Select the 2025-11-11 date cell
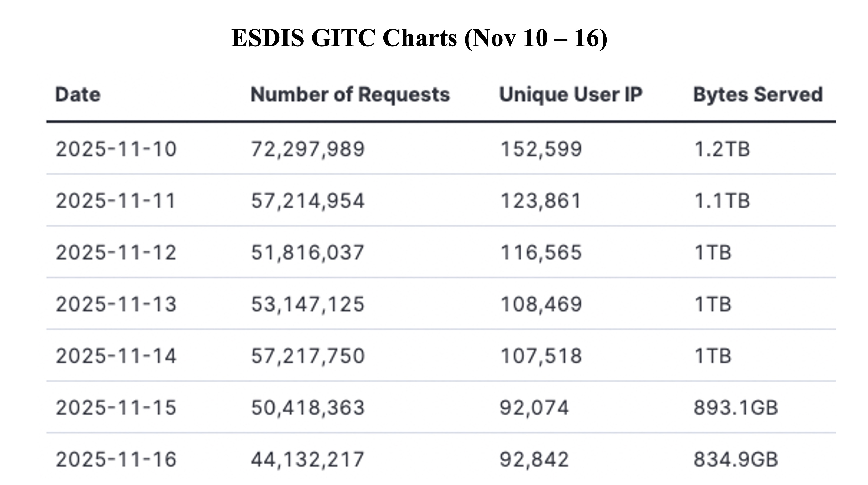The image size is (868, 485). 116,201
